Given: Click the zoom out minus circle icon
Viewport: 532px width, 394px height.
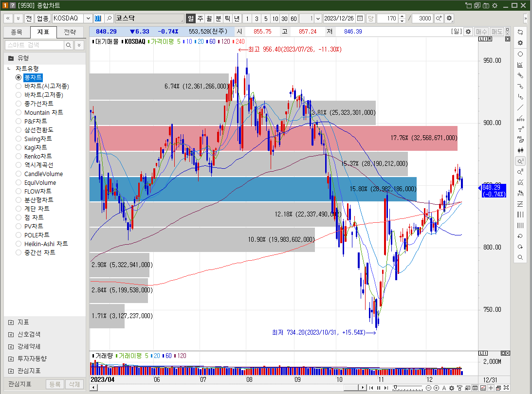Looking at the screenshot, I should tap(428, 388).
